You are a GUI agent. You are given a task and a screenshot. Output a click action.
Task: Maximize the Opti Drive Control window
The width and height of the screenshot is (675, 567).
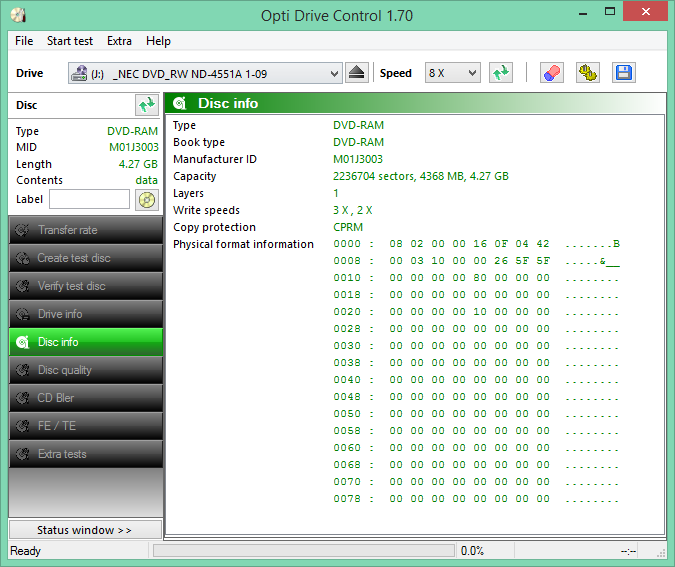[610, 12]
